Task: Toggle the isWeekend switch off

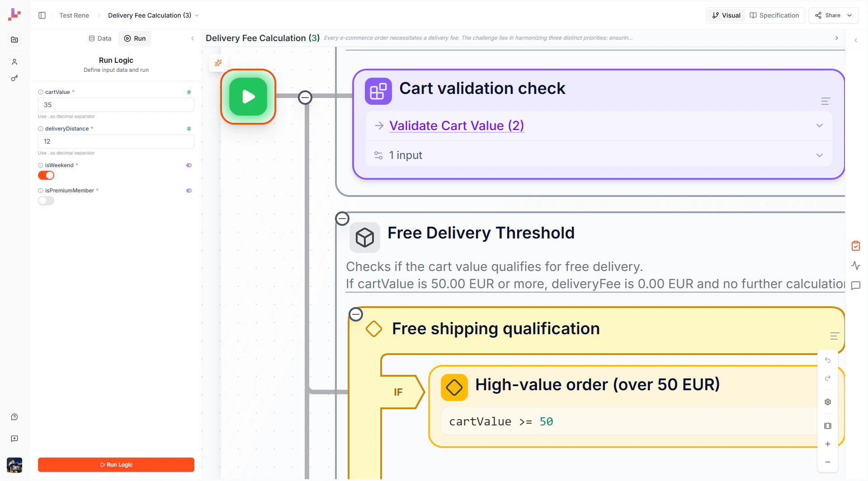Action: pos(46,175)
